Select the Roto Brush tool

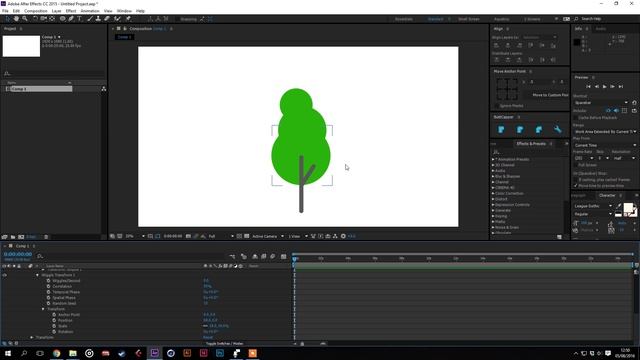118,19
